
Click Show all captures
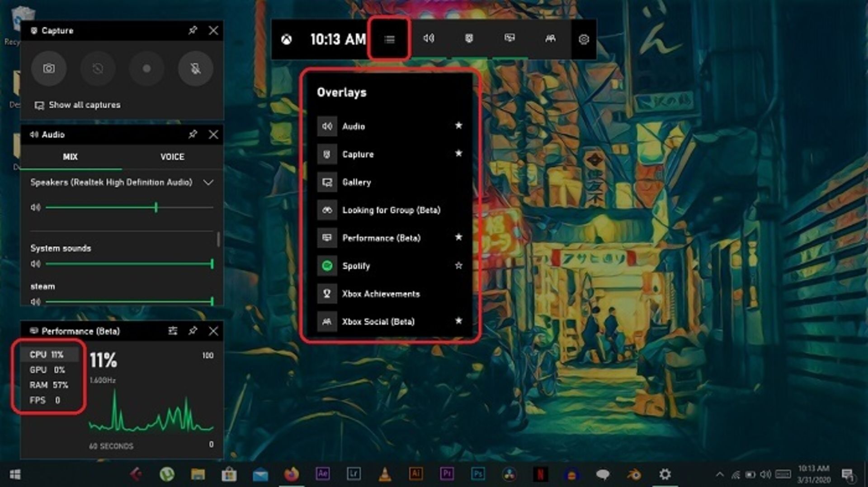pyautogui.click(x=84, y=105)
